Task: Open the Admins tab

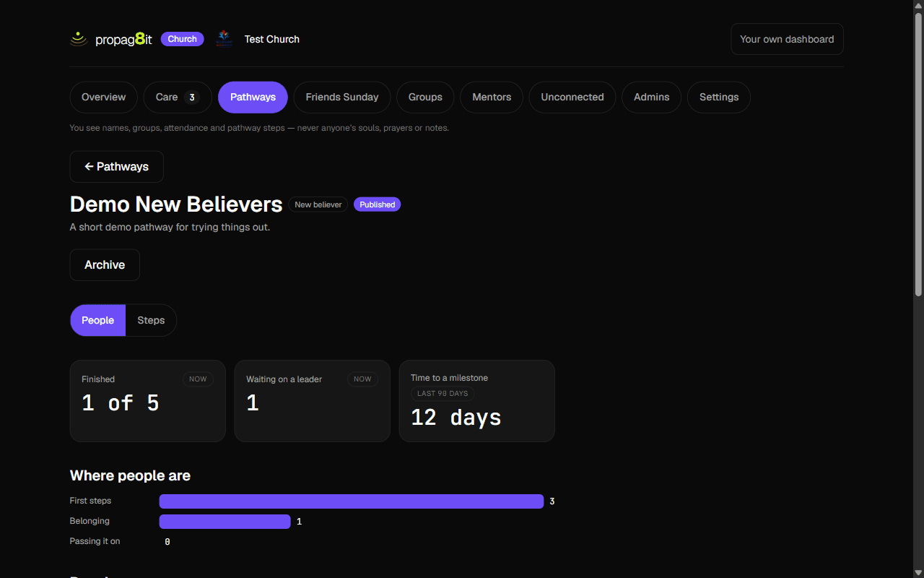Action: coord(652,98)
